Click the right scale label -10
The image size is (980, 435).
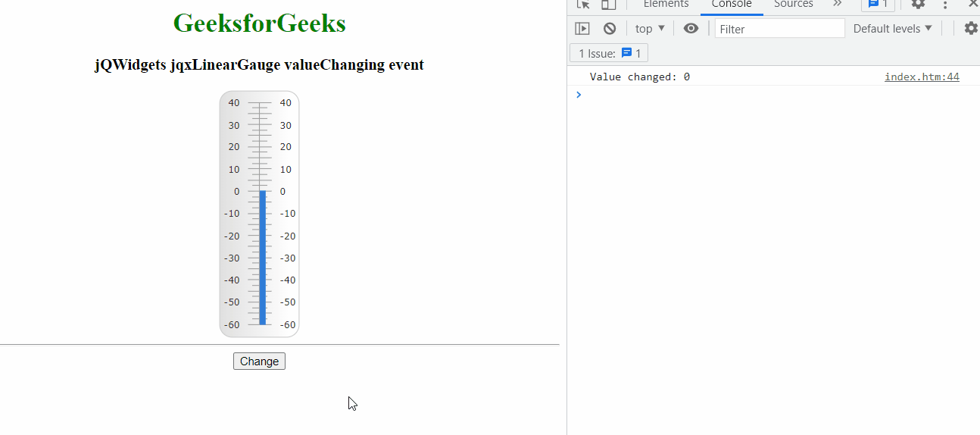288,214
